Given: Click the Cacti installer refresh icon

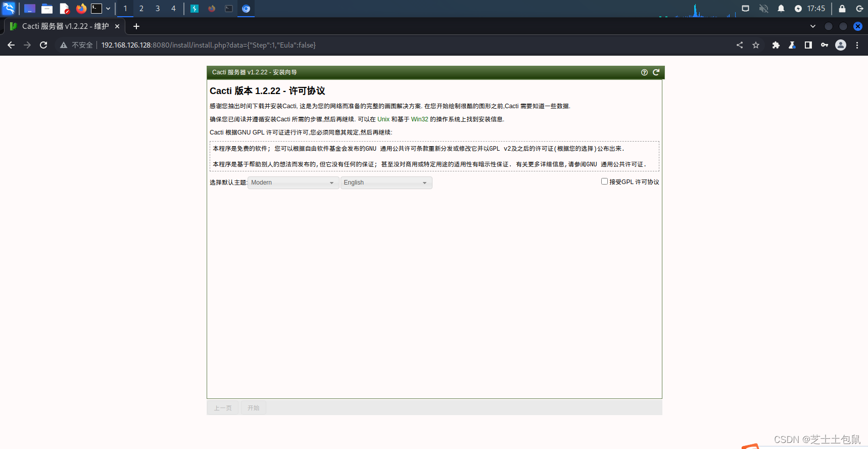Looking at the screenshot, I should point(656,72).
